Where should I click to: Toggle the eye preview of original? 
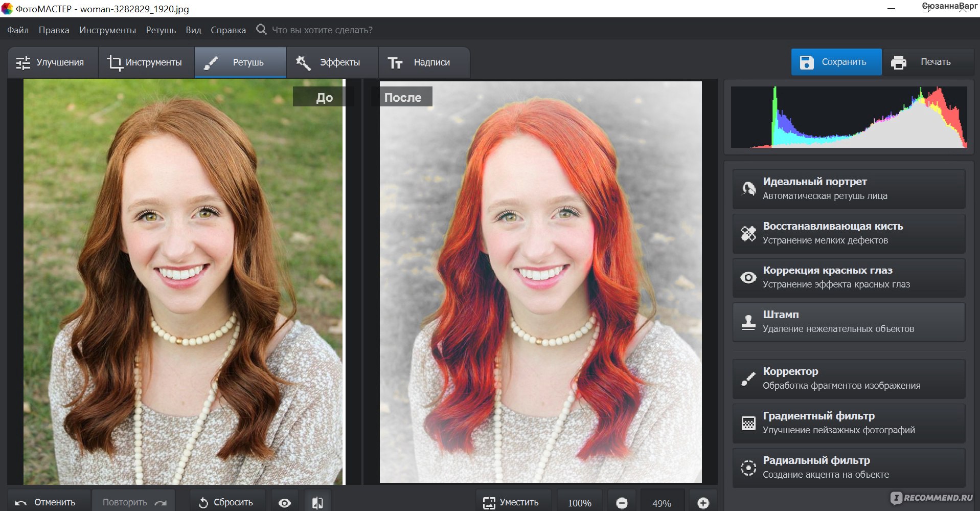[x=285, y=503]
